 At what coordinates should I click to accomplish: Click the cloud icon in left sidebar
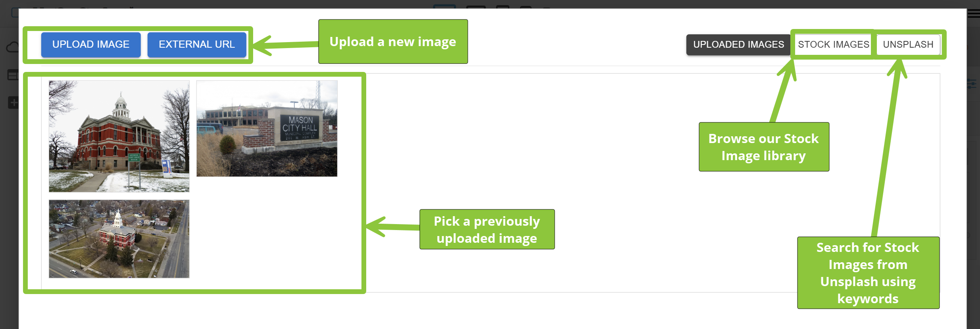[x=13, y=48]
